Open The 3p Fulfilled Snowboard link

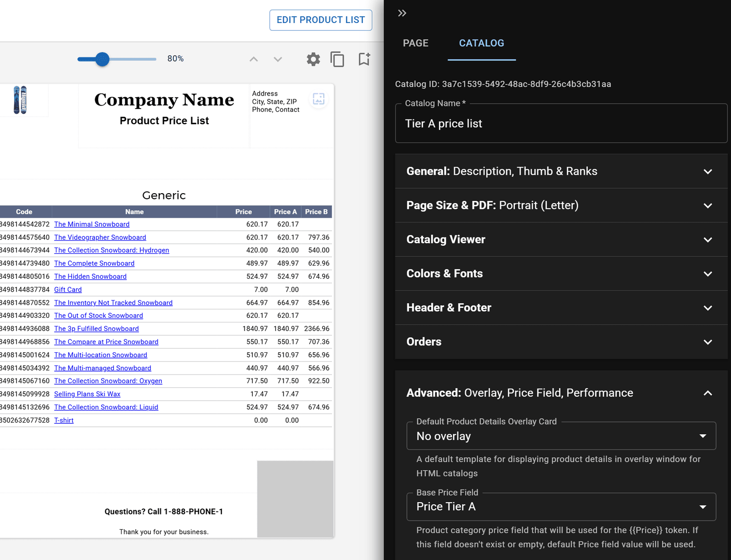click(x=97, y=329)
